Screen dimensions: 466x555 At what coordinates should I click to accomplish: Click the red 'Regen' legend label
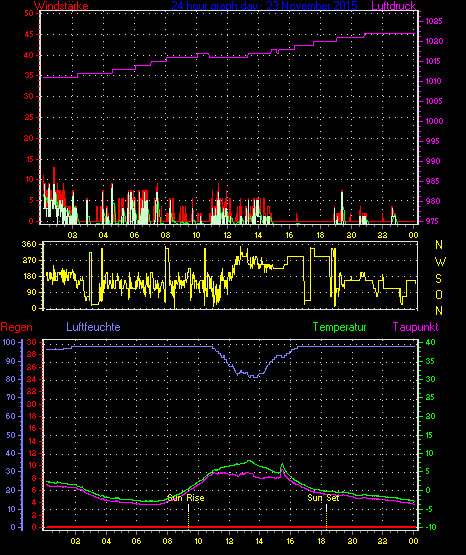pos(16,327)
